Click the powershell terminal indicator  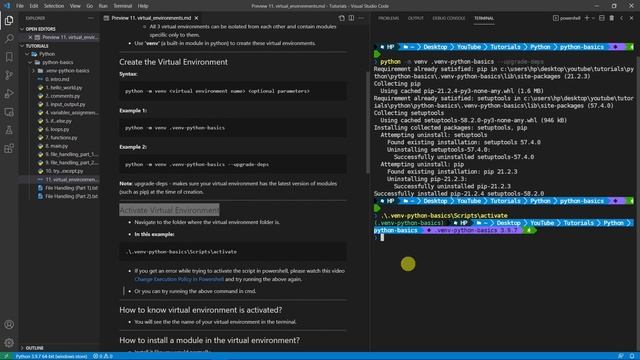(x=567, y=18)
